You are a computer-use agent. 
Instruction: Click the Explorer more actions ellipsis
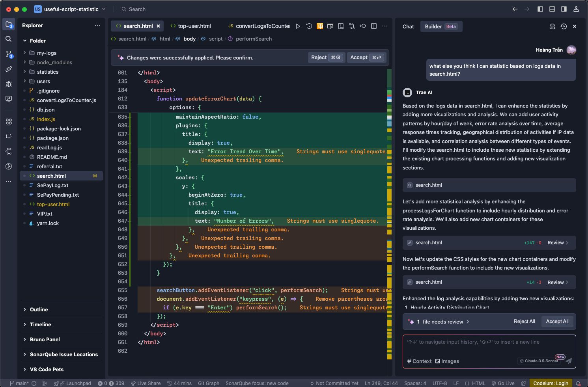click(97, 25)
